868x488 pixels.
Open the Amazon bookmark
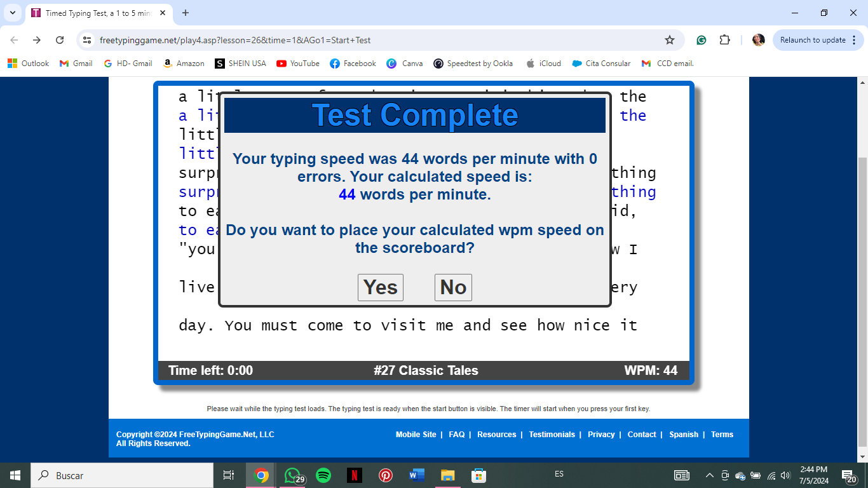coord(184,64)
